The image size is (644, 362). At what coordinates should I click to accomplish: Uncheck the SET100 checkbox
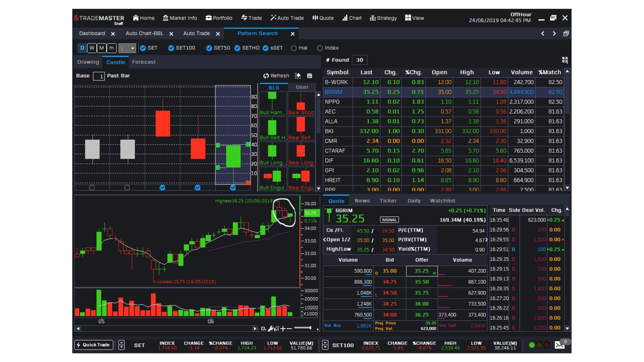click(x=171, y=48)
